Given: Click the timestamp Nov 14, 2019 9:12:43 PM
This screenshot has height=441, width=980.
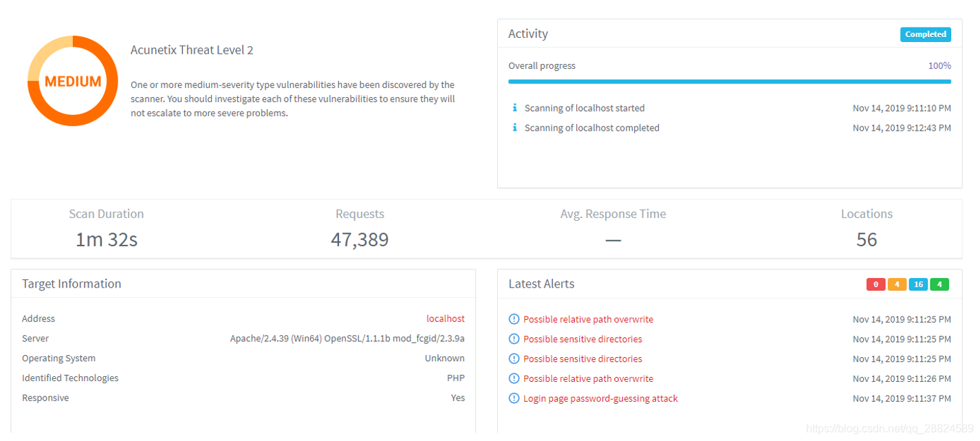Looking at the screenshot, I should point(902,128).
